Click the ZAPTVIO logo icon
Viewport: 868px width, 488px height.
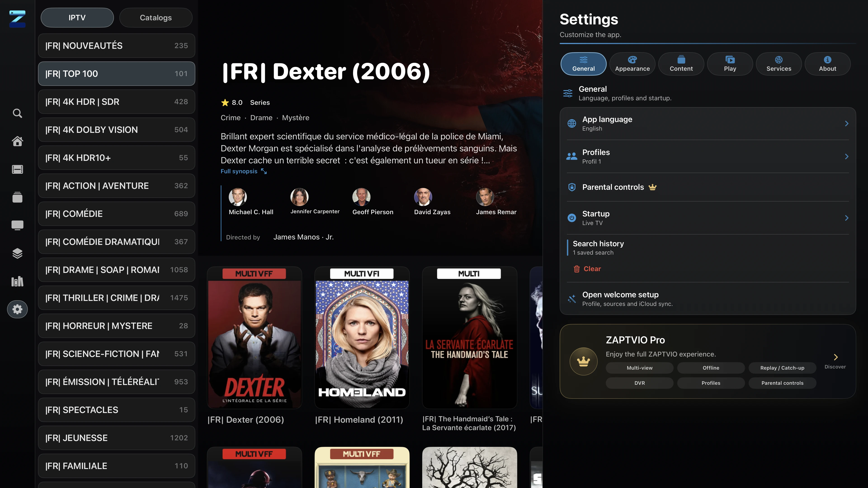pyautogui.click(x=17, y=19)
